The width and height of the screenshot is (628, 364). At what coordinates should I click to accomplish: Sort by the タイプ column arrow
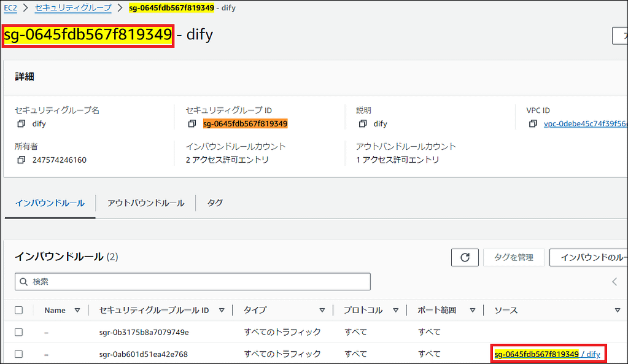[x=322, y=311]
